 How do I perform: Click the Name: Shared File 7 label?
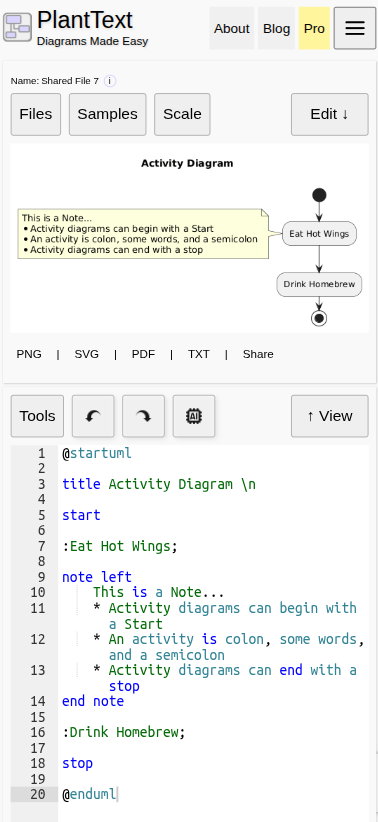55,81
